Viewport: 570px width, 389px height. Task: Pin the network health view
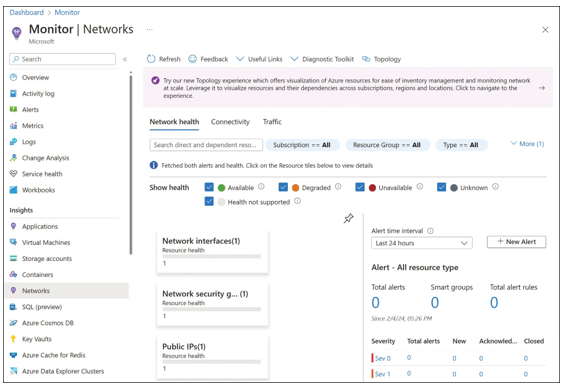(x=348, y=218)
